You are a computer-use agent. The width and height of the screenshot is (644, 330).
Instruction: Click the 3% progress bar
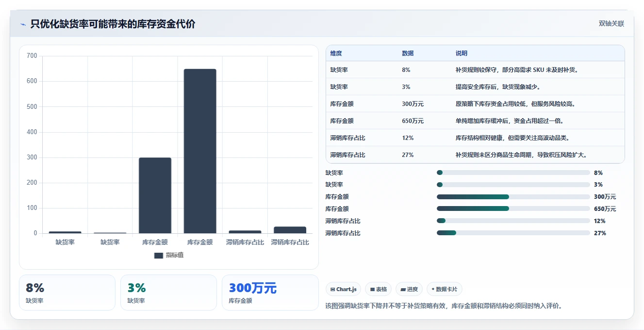coord(513,185)
